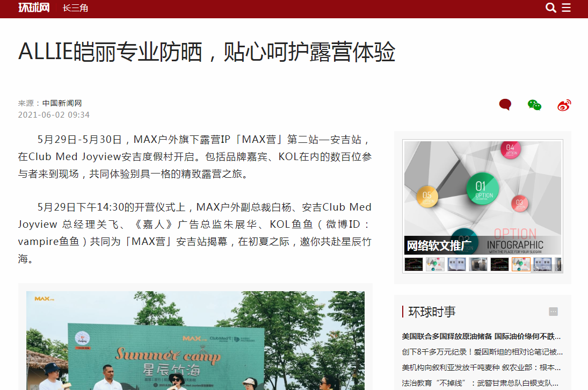This screenshot has height=390, width=588.
Task: Open news 美机构向叙利亚发放千吨麦种
Action: click(x=481, y=367)
